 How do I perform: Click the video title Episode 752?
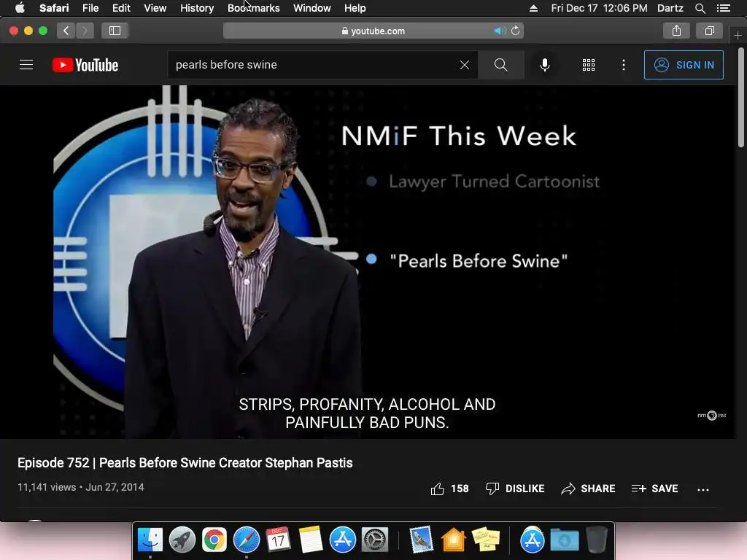[x=185, y=463]
